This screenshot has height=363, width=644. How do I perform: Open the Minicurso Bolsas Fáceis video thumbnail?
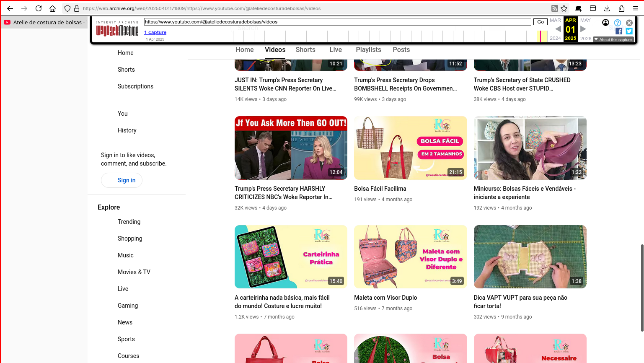530,148
